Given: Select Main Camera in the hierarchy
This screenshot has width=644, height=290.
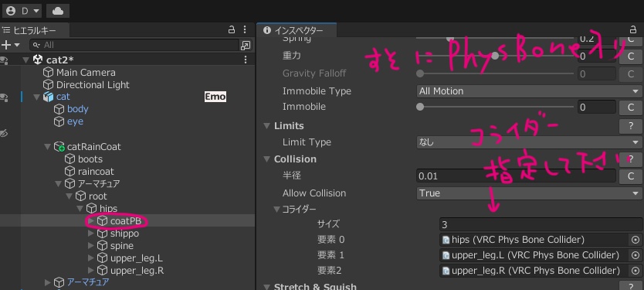Looking at the screenshot, I should click(86, 73).
